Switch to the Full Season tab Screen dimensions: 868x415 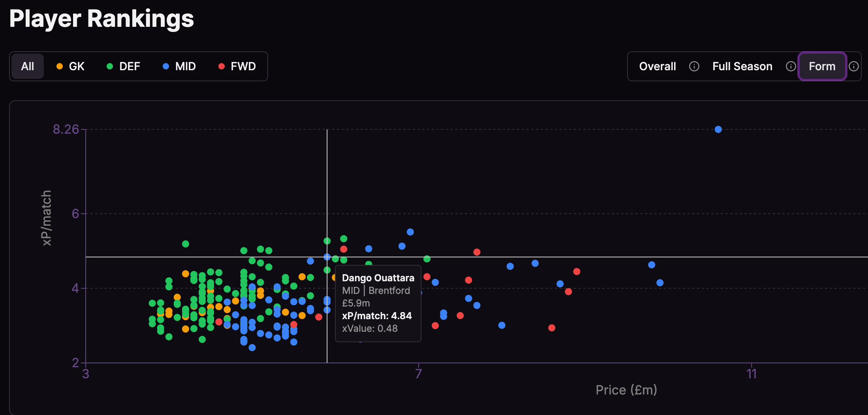[x=742, y=66]
